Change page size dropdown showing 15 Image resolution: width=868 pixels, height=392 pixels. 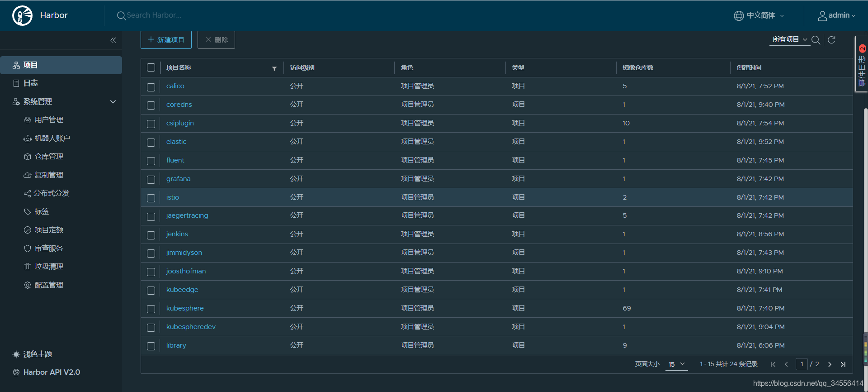coord(676,364)
